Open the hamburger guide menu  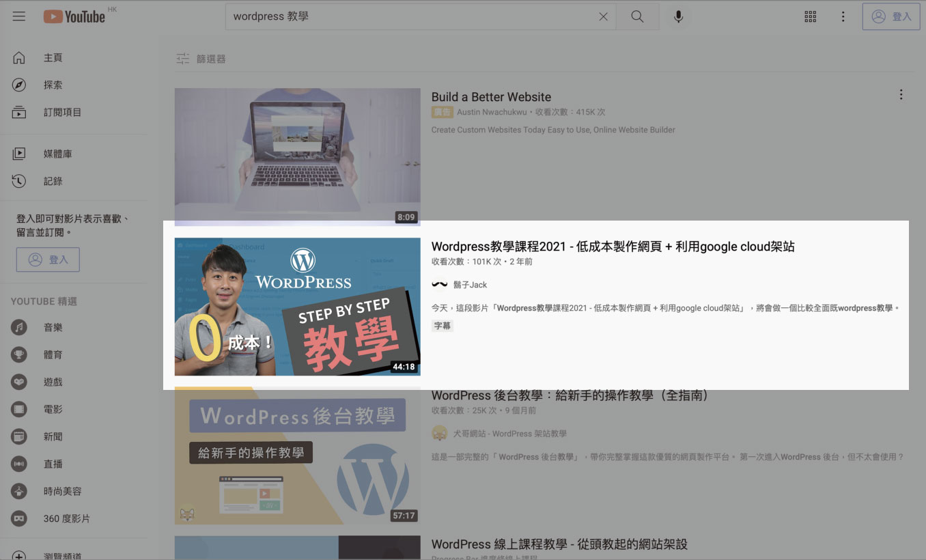click(19, 16)
